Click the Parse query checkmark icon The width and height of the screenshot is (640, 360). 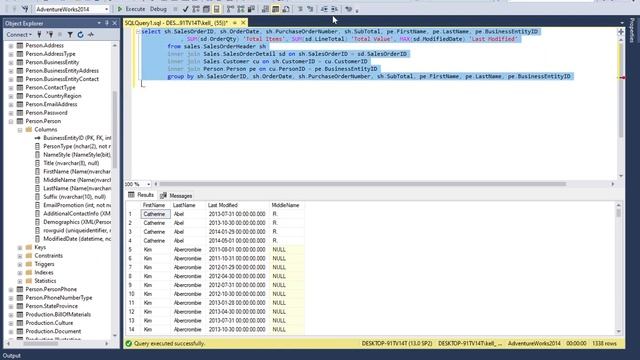pos(185,9)
